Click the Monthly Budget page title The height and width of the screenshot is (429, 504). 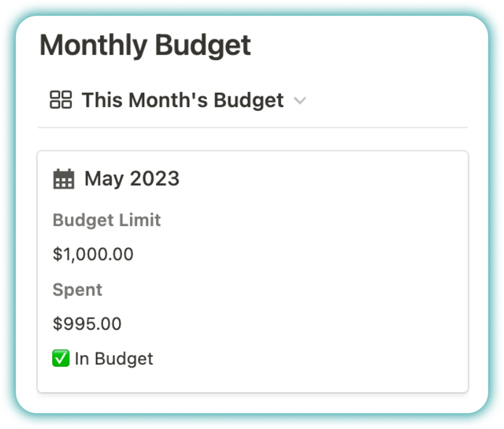(145, 46)
